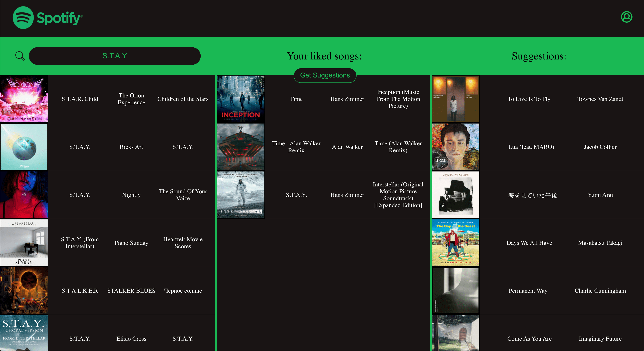Click Interstellar Expanded Edition album text

(x=398, y=195)
